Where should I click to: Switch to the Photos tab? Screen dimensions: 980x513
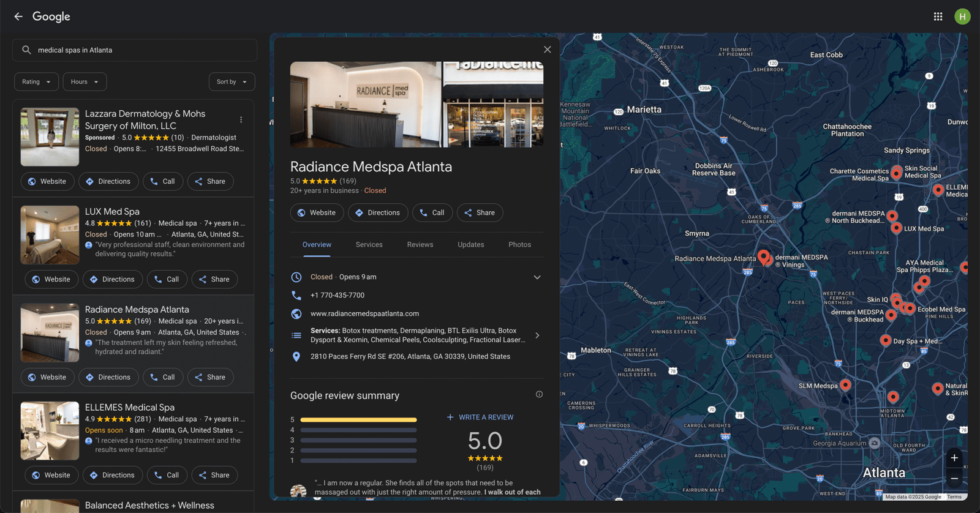(x=519, y=244)
